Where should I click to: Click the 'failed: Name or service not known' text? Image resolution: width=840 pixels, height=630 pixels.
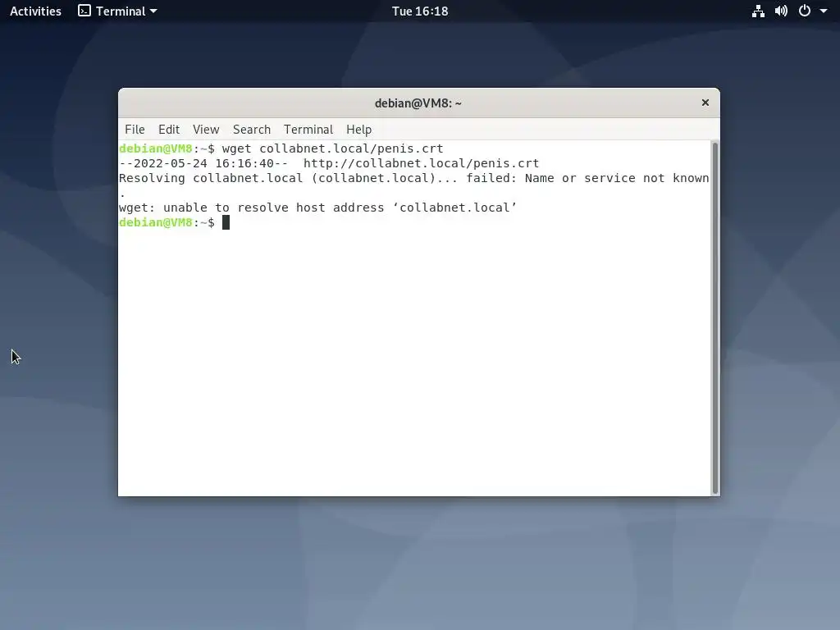[587, 178]
